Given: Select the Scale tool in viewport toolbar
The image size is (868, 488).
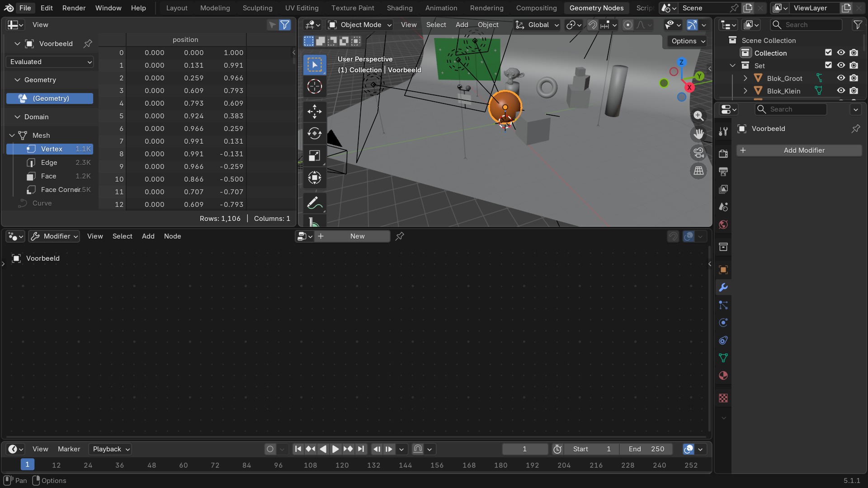Looking at the screenshot, I should coord(315,155).
